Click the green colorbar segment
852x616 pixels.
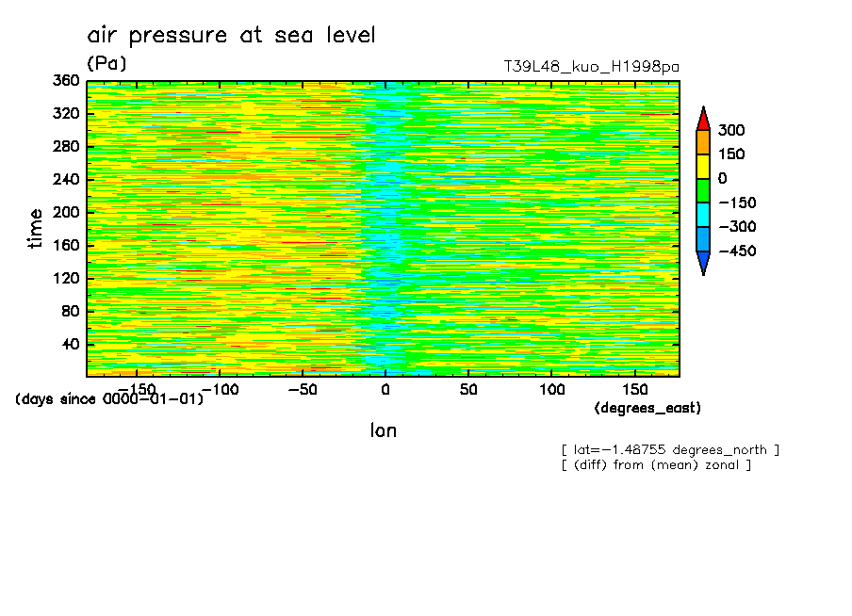(703, 190)
